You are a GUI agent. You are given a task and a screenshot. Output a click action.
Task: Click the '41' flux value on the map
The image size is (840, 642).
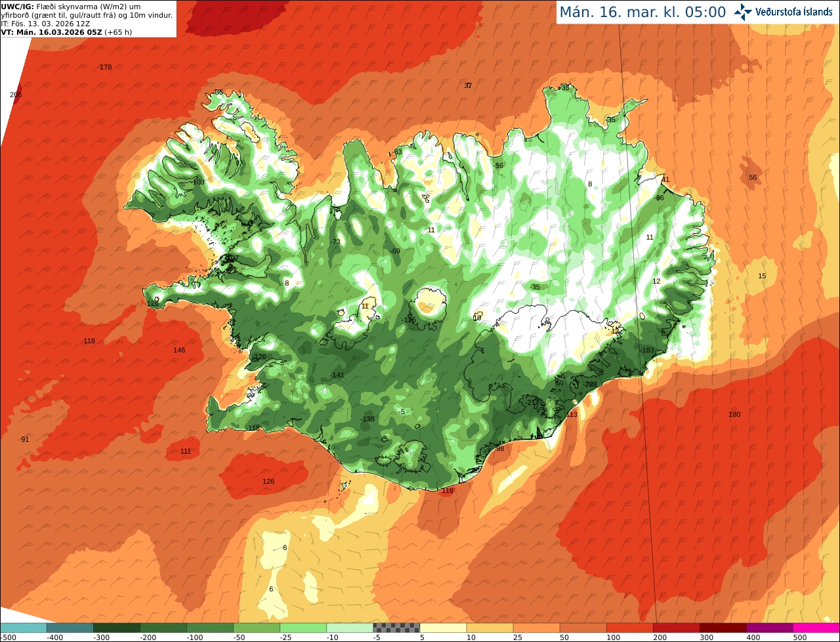click(665, 180)
